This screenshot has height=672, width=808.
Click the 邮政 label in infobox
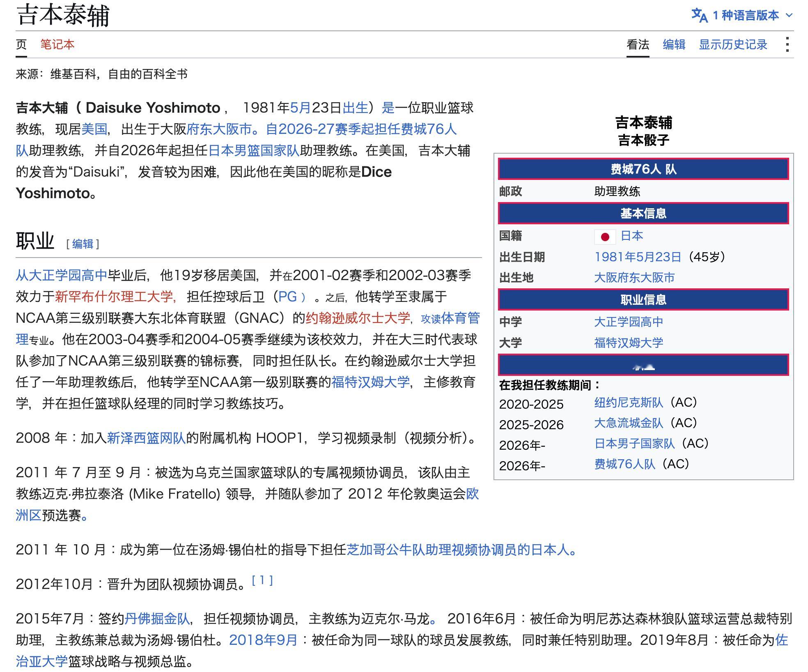(510, 191)
